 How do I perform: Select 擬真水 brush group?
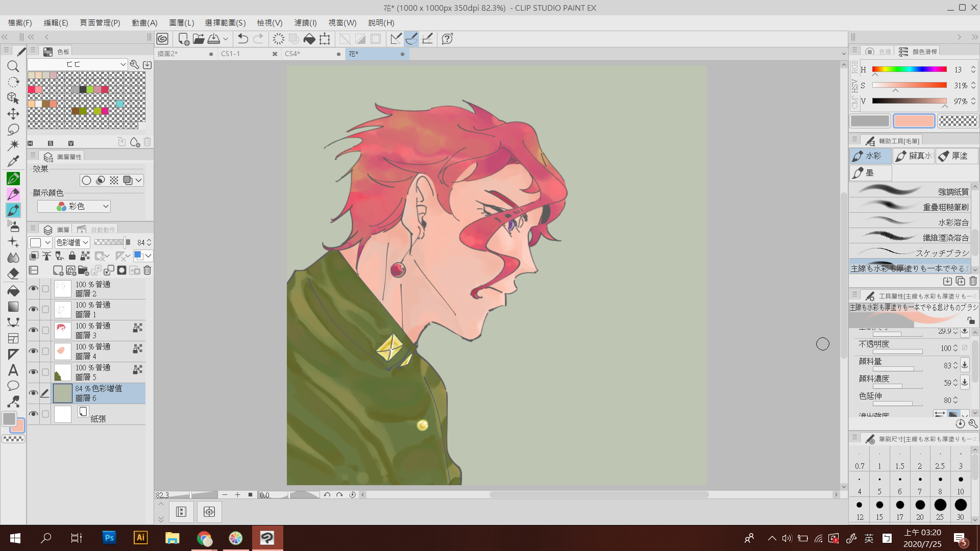click(x=914, y=156)
